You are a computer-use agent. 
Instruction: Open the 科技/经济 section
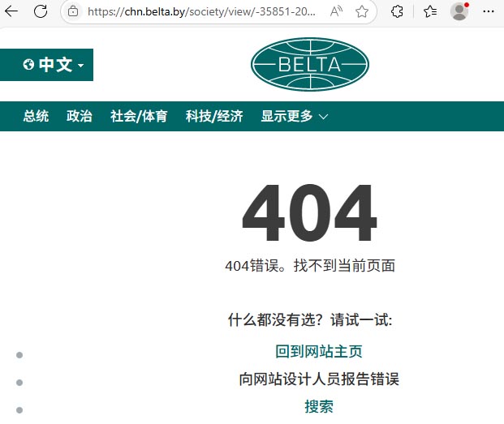point(214,116)
